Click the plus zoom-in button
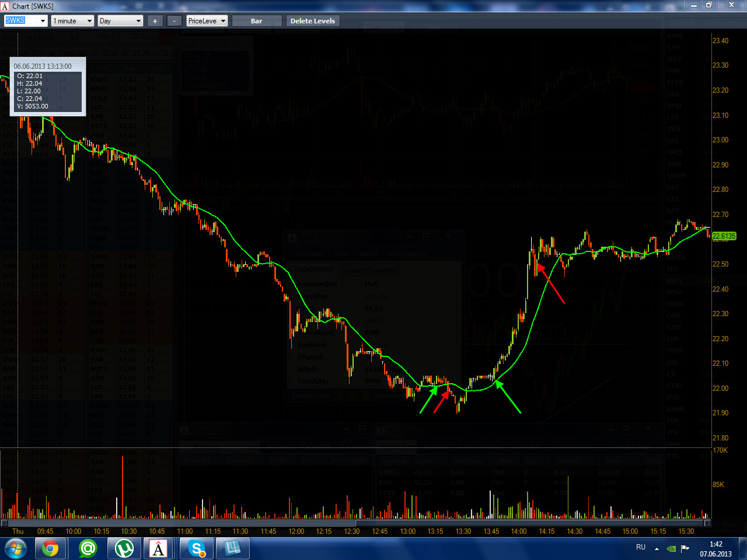The width and height of the screenshot is (747, 560). [155, 21]
